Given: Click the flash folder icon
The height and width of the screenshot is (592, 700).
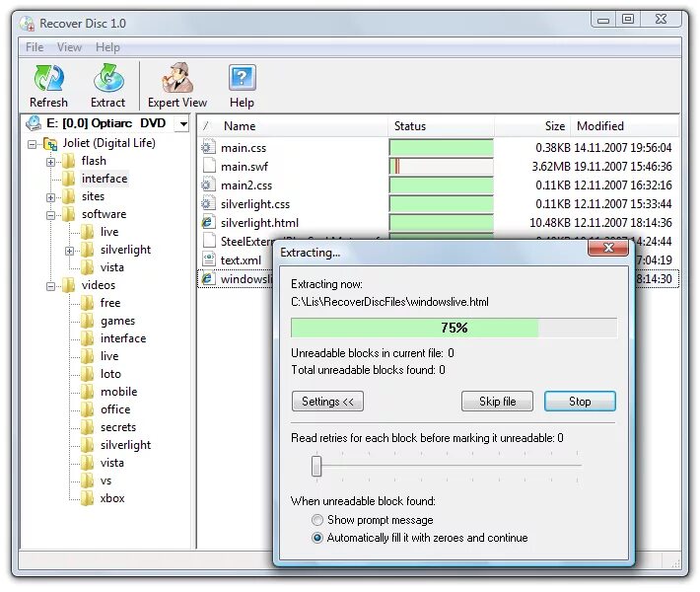Looking at the screenshot, I should point(69,161).
